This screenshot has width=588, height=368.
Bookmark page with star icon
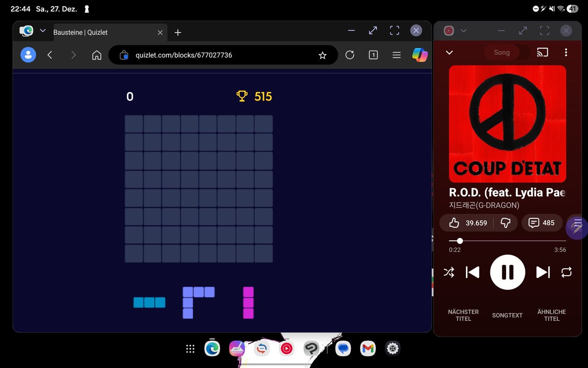click(x=322, y=55)
